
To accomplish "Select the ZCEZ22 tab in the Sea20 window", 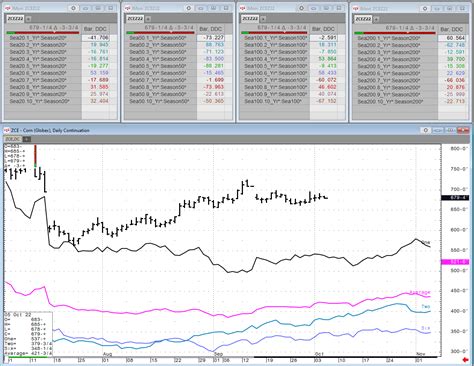I will pos(15,19).
